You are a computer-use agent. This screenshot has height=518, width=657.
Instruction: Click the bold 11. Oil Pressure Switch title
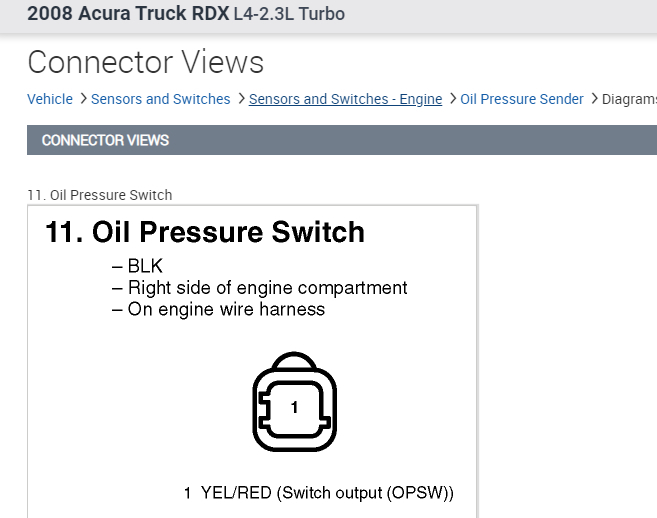[x=205, y=233]
